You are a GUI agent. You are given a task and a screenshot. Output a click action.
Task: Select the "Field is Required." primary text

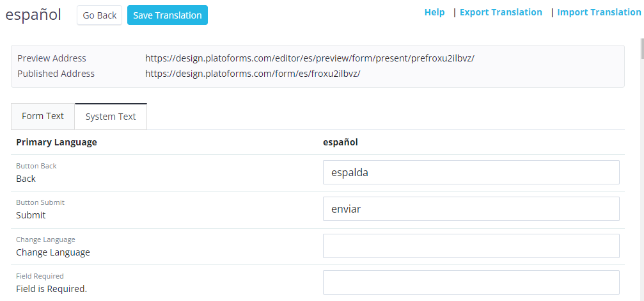click(x=51, y=289)
